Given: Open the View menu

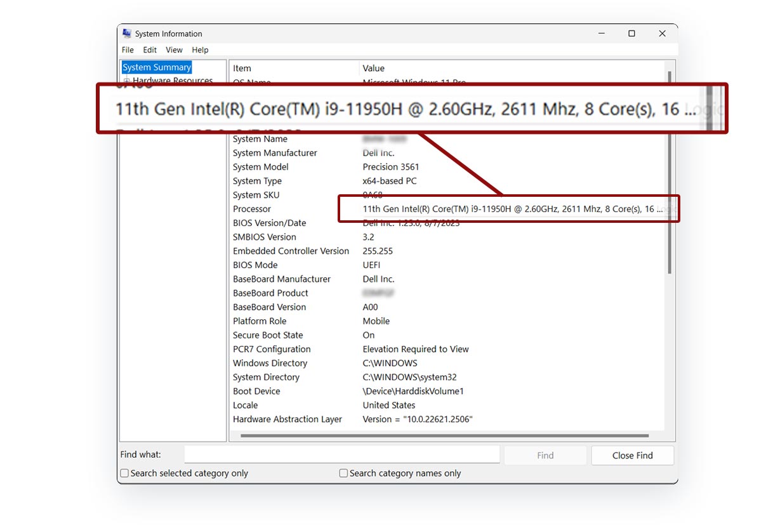Looking at the screenshot, I should pyautogui.click(x=174, y=50).
